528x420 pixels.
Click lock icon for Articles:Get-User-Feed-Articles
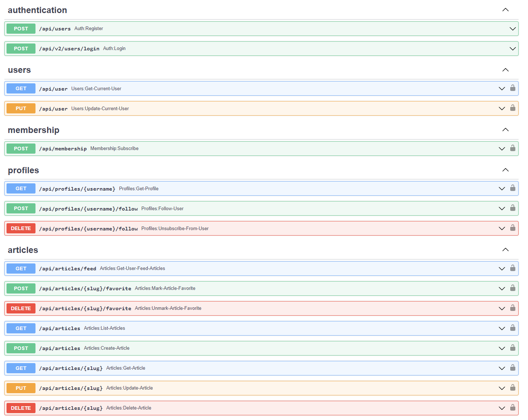[x=513, y=268]
